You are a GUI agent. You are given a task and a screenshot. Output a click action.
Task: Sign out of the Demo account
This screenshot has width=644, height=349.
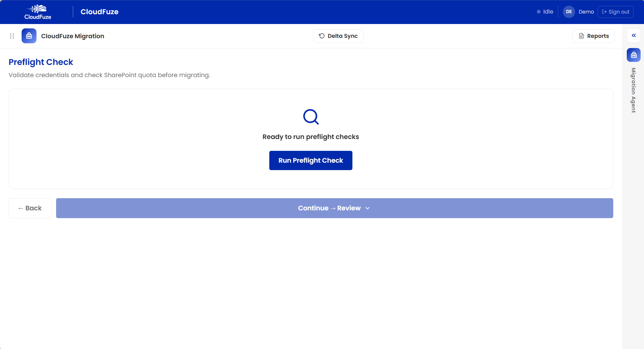(x=615, y=12)
